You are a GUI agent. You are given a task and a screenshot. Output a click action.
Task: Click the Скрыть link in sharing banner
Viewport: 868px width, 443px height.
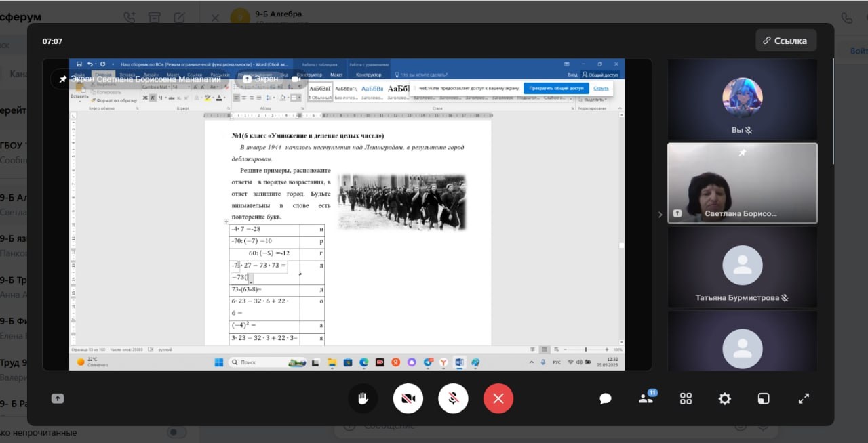(x=601, y=88)
